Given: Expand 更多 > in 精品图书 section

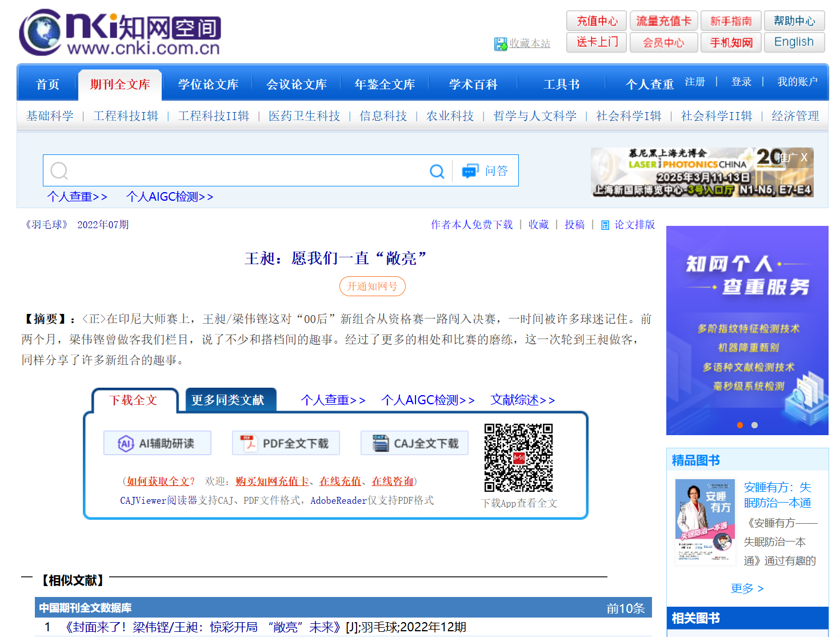Looking at the screenshot, I should pyautogui.click(x=747, y=588).
